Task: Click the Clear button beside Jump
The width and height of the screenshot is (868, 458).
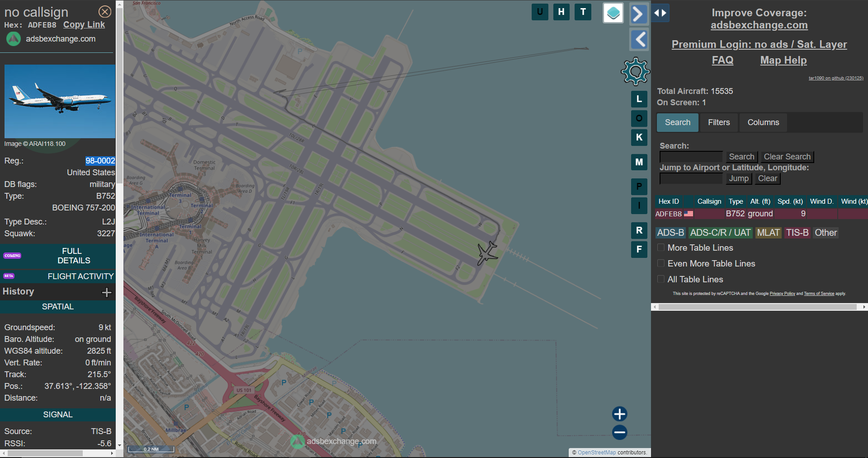Action: (768, 178)
